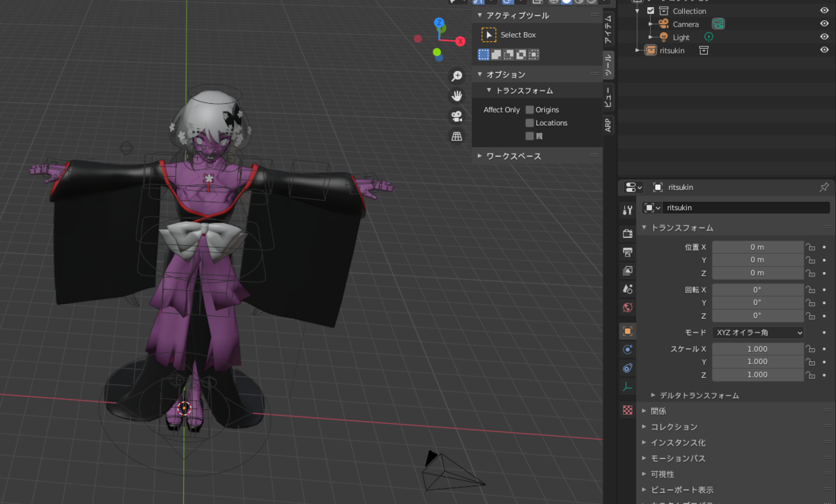Expand the ビューポート表示 section

644,490
